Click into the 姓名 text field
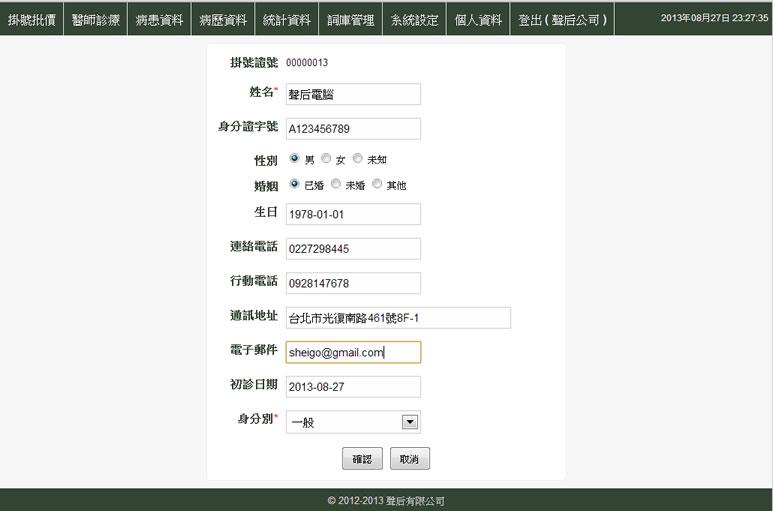The width and height of the screenshot is (773, 511). coord(353,94)
